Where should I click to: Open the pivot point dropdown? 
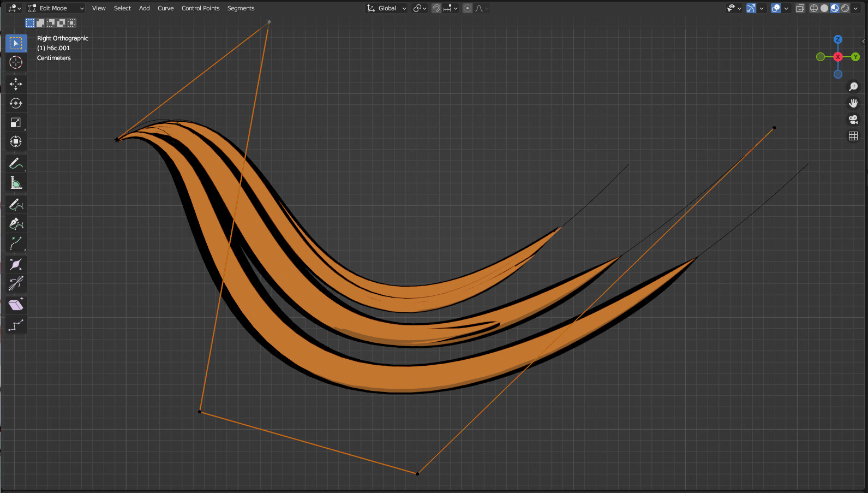click(x=420, y=8)
